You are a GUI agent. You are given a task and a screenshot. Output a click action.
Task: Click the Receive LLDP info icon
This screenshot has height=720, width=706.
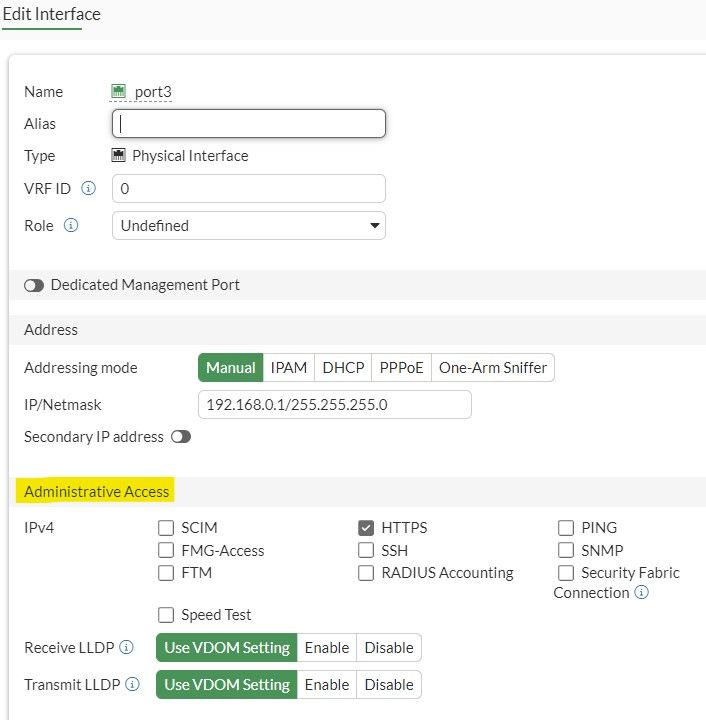(x=127, y=647)
